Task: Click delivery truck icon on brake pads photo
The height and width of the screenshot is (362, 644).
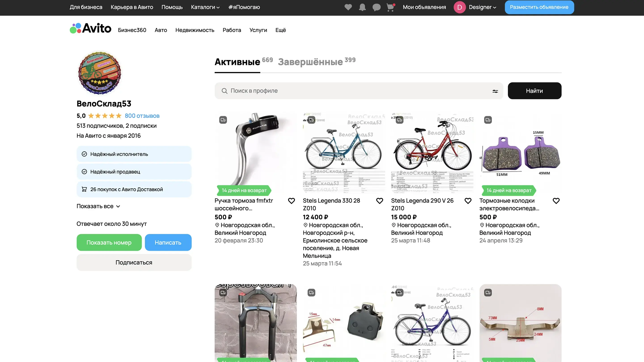Action: [x=488, y=120]
